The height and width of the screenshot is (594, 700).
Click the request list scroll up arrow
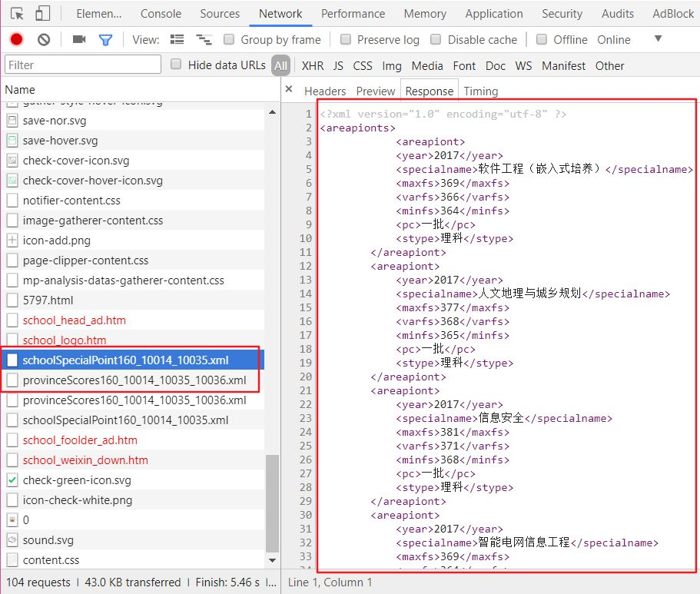(x=272, y=112)
